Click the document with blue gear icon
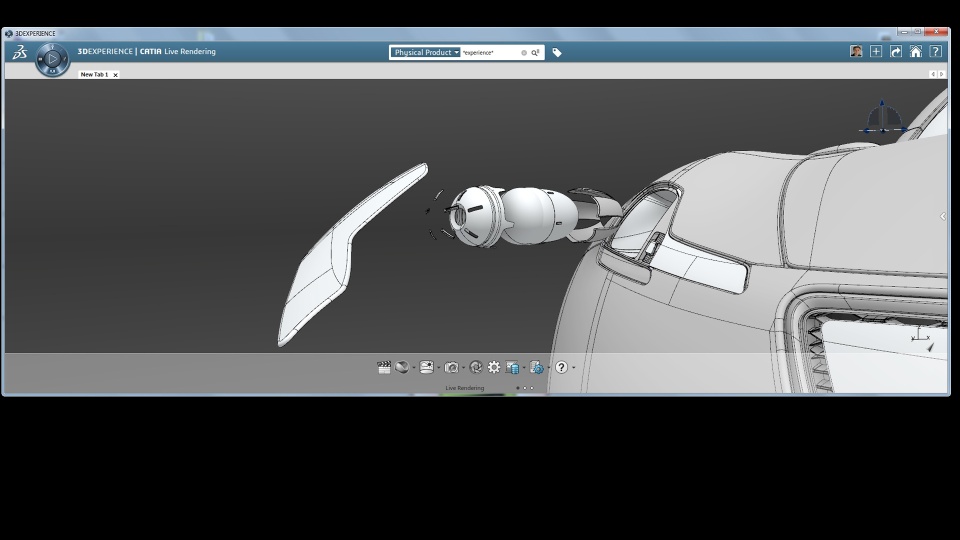The width and height of the screenshot is (960, 540). click(536, 367)
